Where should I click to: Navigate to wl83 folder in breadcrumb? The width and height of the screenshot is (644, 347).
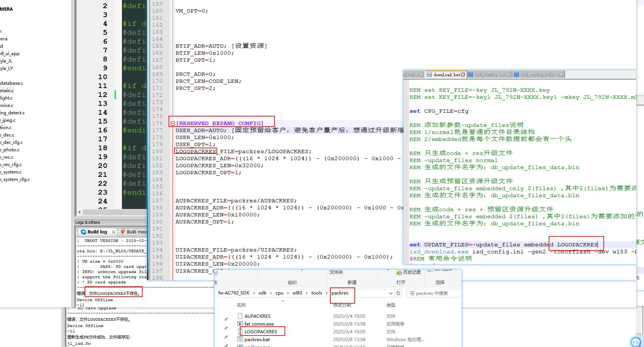click(297, 293)
